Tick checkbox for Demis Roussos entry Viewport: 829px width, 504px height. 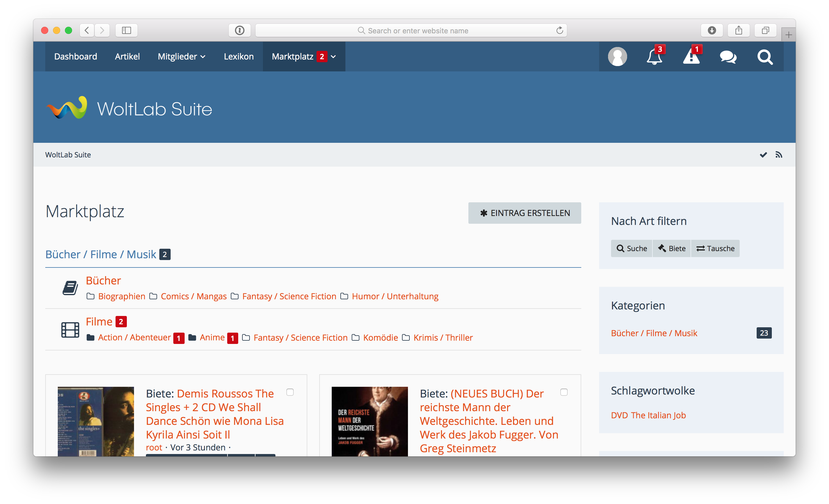[290, 392]
